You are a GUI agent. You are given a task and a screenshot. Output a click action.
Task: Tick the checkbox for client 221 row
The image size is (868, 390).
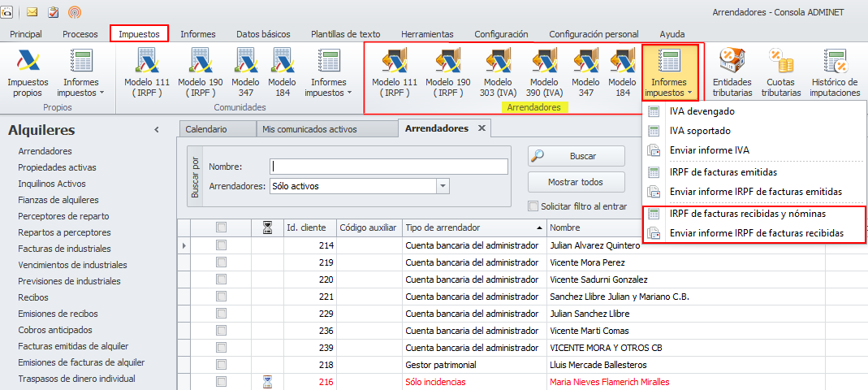coord(221,297)
